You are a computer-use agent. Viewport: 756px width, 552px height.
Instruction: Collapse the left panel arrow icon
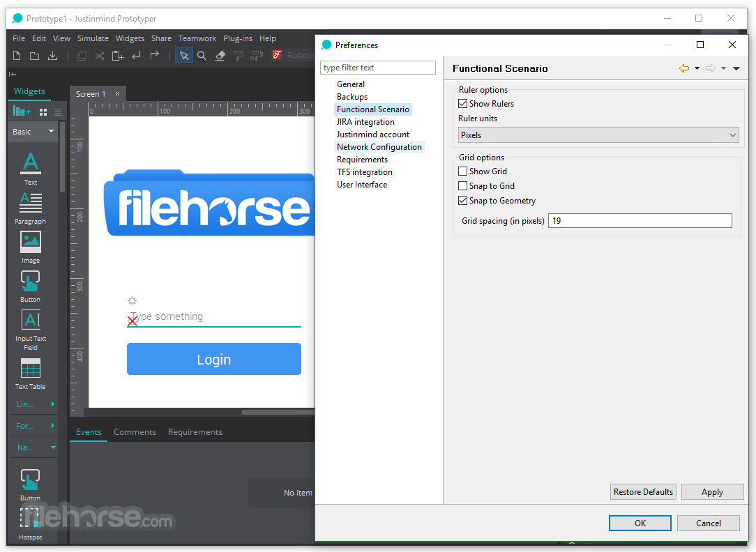coord(13,74)
